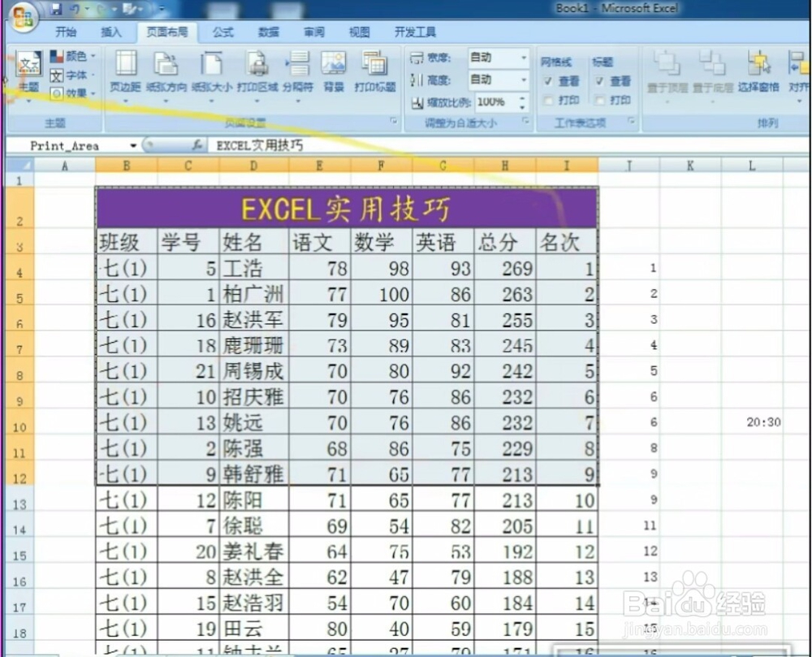Switch to the 开发工具 tab
This screenshot has height=657, width=812.
click(x=415, y=32)
